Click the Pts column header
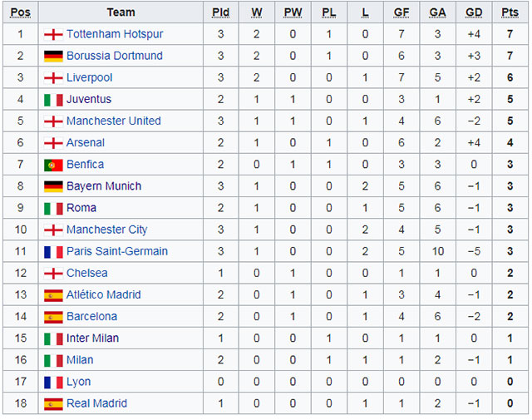Screen dimensions: 532x420 point(510,12)
